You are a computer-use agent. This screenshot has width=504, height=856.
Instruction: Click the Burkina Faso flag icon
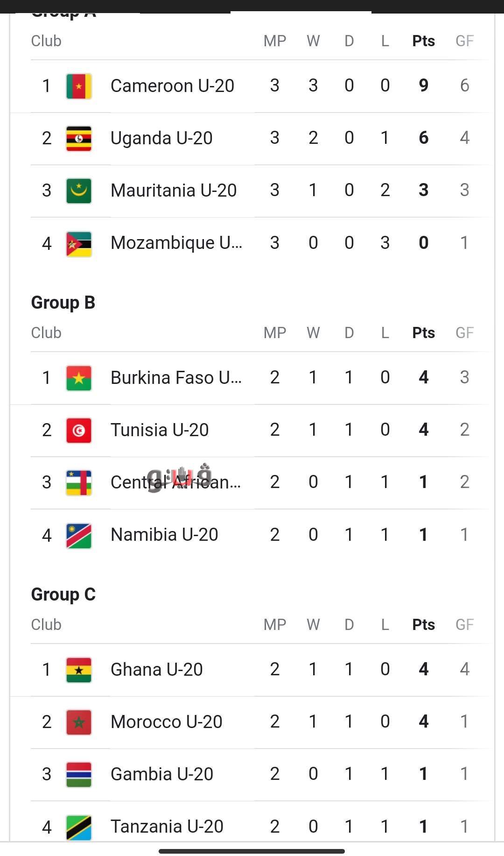[x=79, y=378]
